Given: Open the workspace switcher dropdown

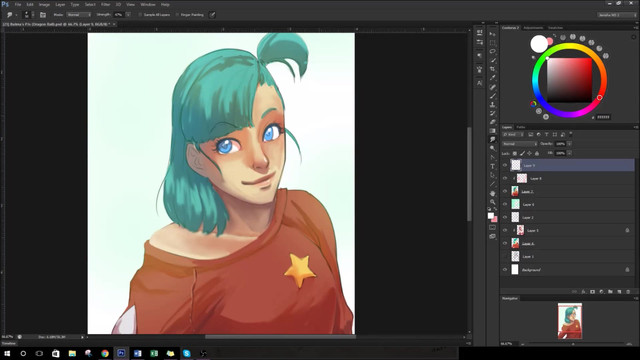Looking at the screenshot, I should point(617,15).
